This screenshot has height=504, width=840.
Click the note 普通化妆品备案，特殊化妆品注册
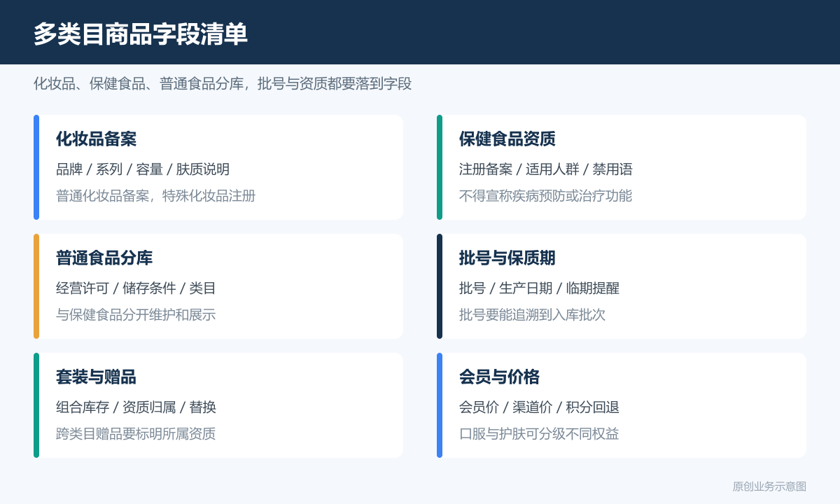point(156,196)
